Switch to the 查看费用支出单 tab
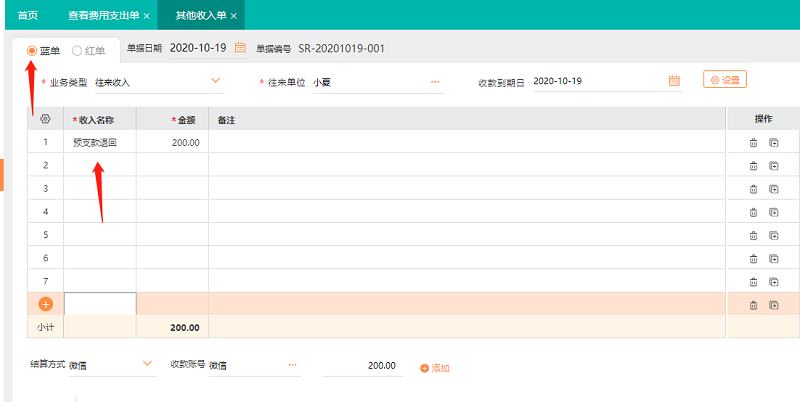Viewport: 800px width, 402px height. click(x=104, y=16)
